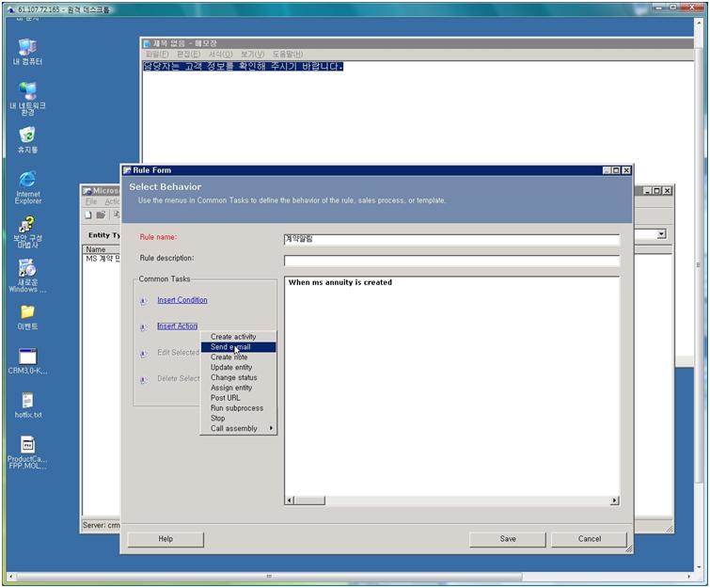Click the Save button
Screen dimensions: 710x588
(508, 539)
